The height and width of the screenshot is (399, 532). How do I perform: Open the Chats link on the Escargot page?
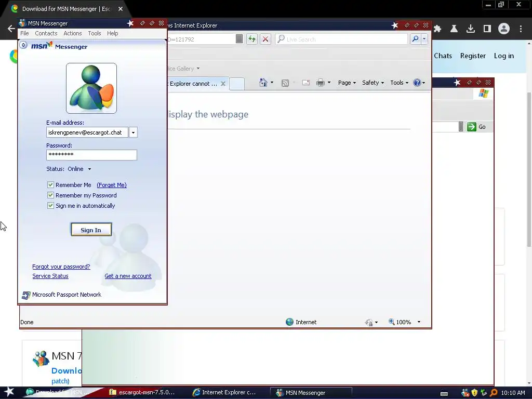click(443, 56)
